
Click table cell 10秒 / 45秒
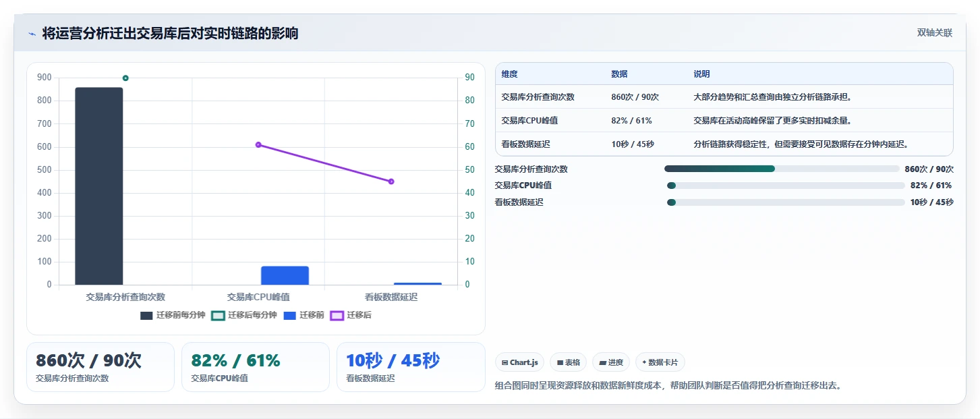pyautogui.click(x=633, y=144)
